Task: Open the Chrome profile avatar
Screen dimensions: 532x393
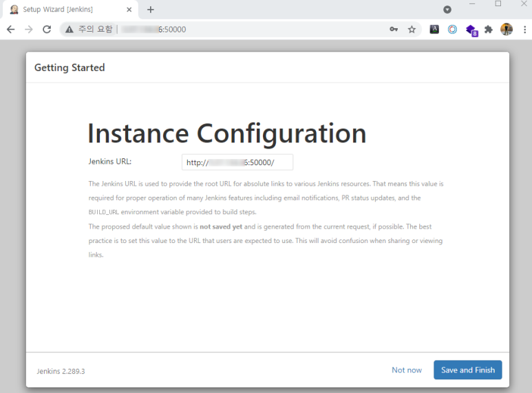Action: (x=507, y=30)
